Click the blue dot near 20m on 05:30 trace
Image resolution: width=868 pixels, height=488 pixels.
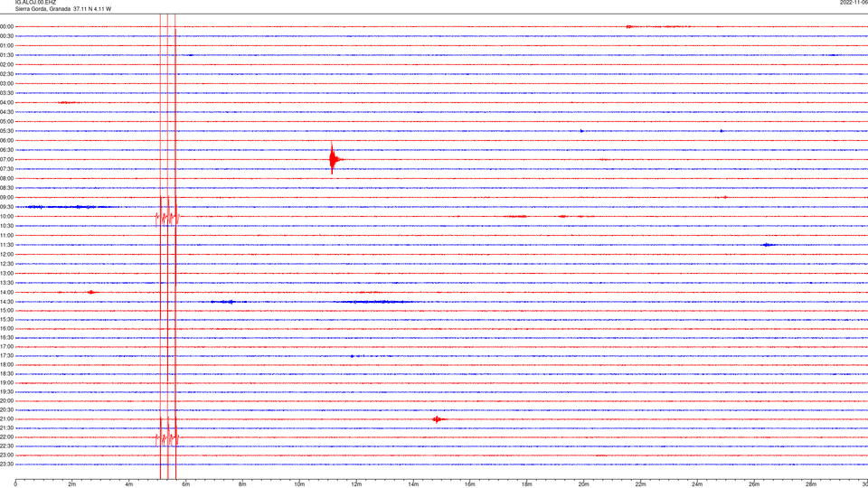click(581, 131)
